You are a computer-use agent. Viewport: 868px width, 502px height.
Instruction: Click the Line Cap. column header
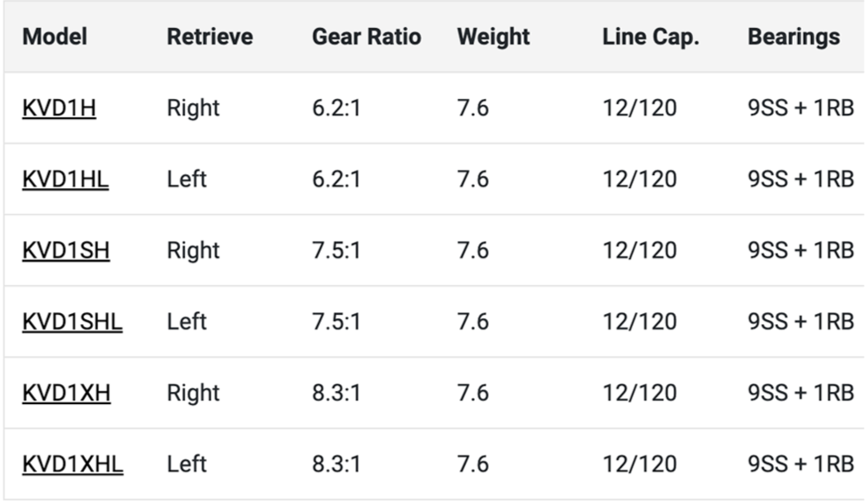coord(650,37)
